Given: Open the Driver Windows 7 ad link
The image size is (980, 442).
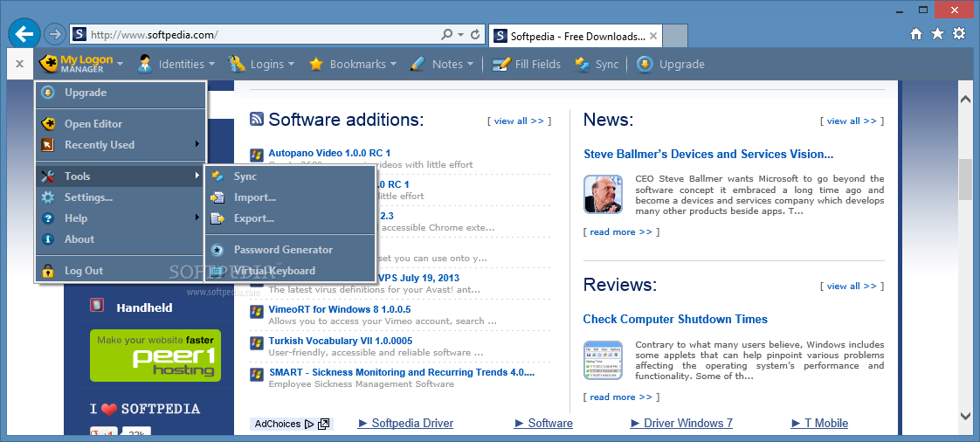Looking at the screenshot, I should pyautogui.click(x=681, y=424).
